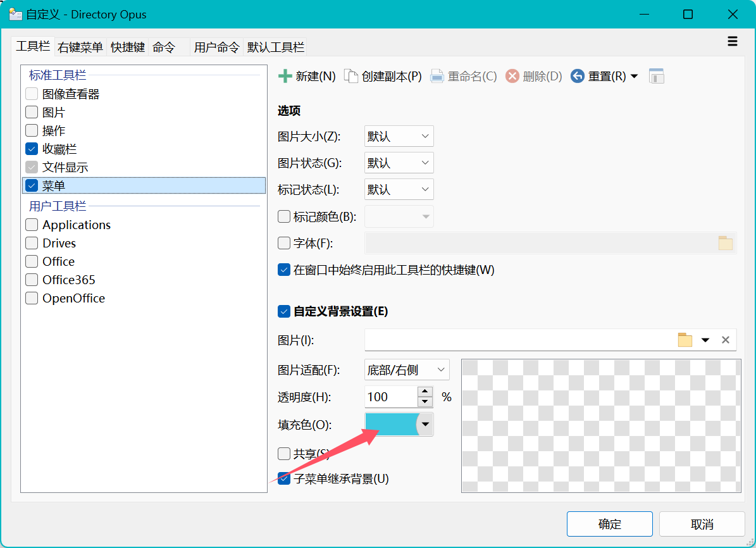The width and height of the screenshot is (756, 548).
Task: Click the checkered background preview area
Action: (x=601, y=426)
